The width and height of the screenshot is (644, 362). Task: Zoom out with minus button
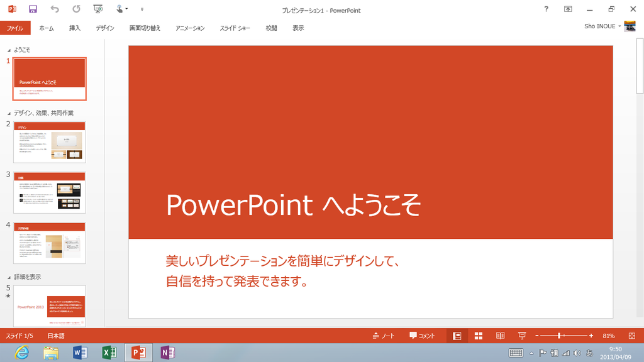point(537,336)
